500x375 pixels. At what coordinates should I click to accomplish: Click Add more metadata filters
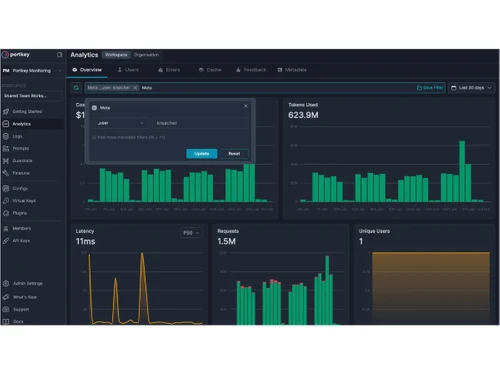(128, 137)
